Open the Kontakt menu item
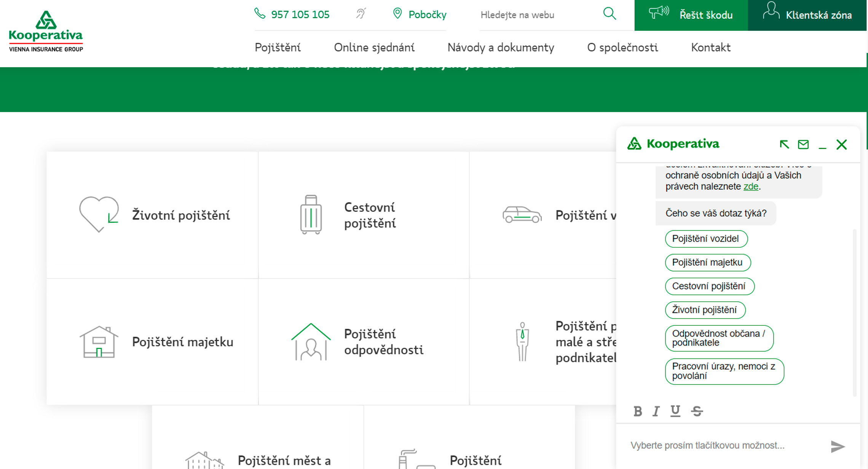868x469 pixels. click(x=711, y=47)
